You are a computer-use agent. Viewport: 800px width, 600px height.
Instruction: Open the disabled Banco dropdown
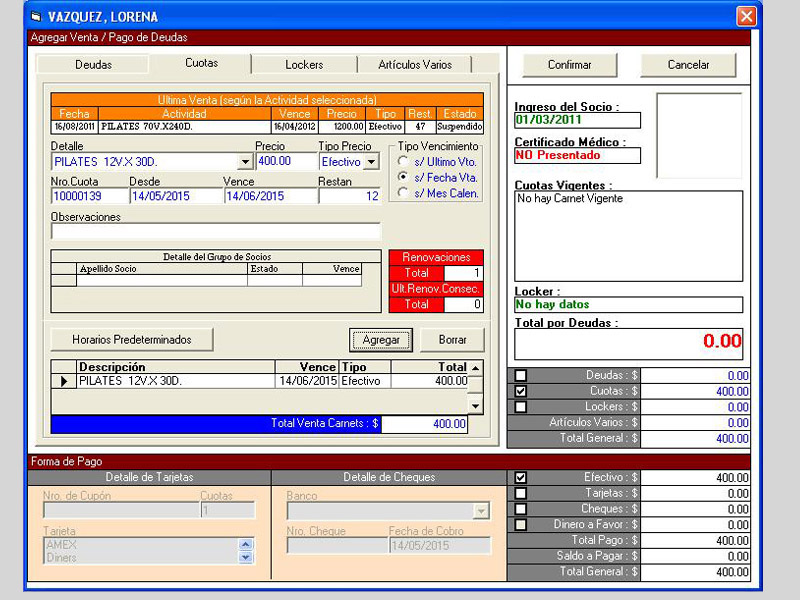pos(481,511)
